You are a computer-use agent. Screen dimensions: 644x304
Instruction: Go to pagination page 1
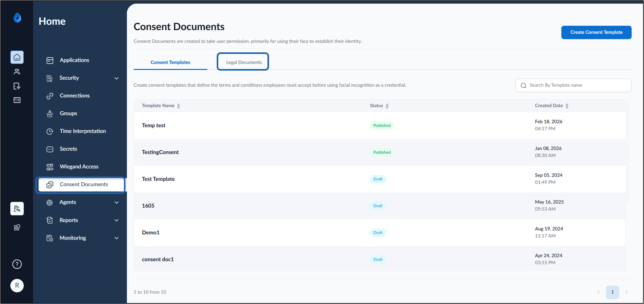tap(613, 292)
